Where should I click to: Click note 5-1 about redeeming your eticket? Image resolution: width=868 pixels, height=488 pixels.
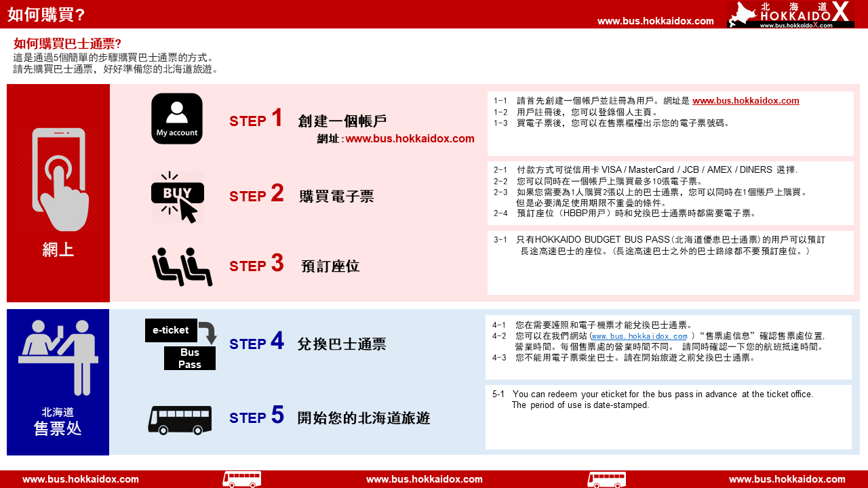click(653, 394)
